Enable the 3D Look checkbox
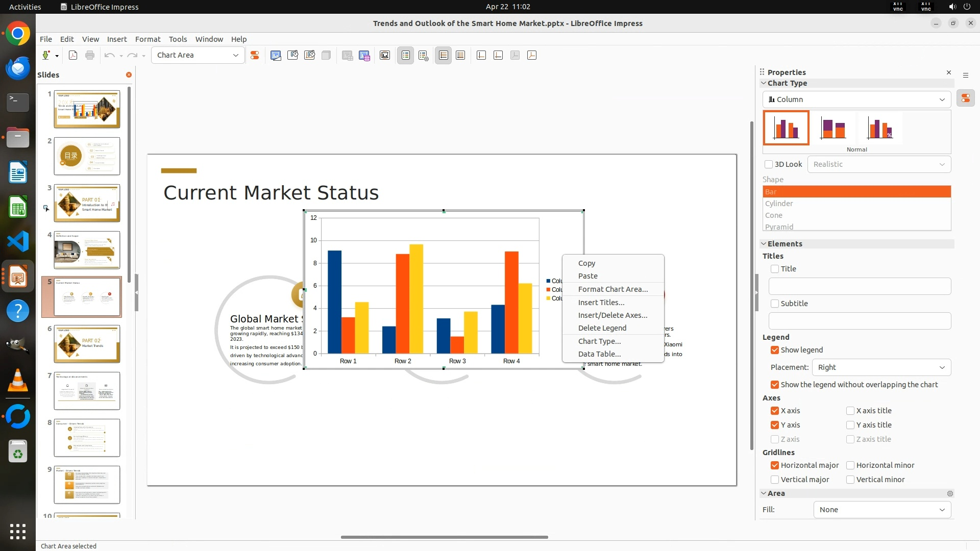The height and width of the screenshot is (551, 980). point(769,164)
